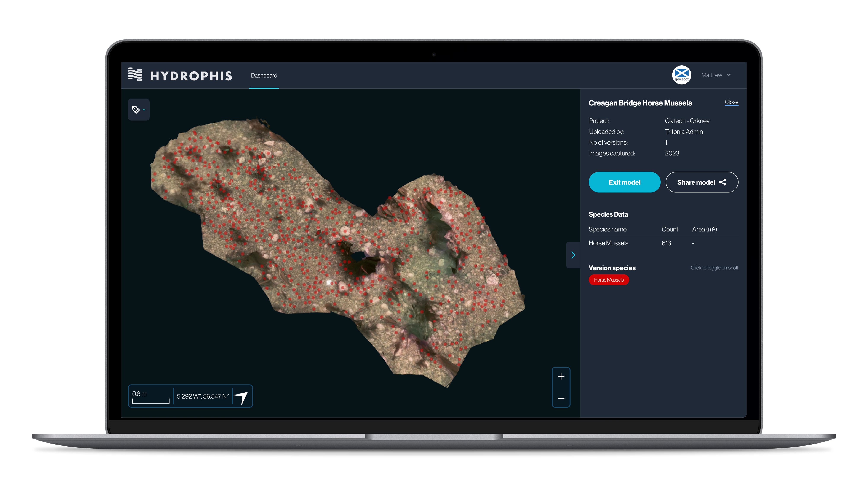Toggle the Horse Mussels species chip
The image size is (868, 477).
point(609,280)
